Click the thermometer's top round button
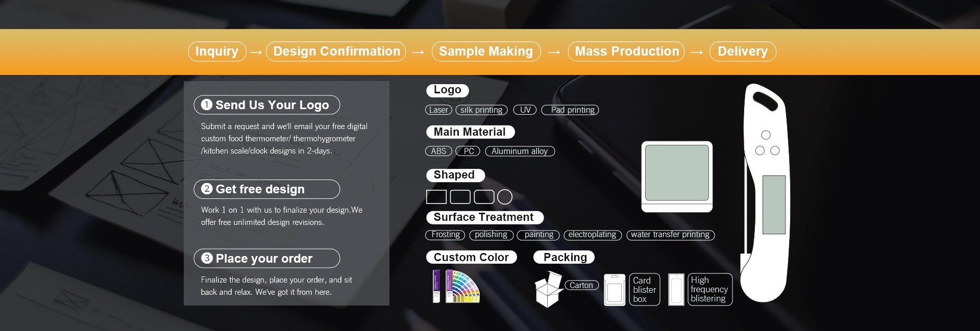Image resolution: width=980 pixels, height=331 pixels. [766, 135]
